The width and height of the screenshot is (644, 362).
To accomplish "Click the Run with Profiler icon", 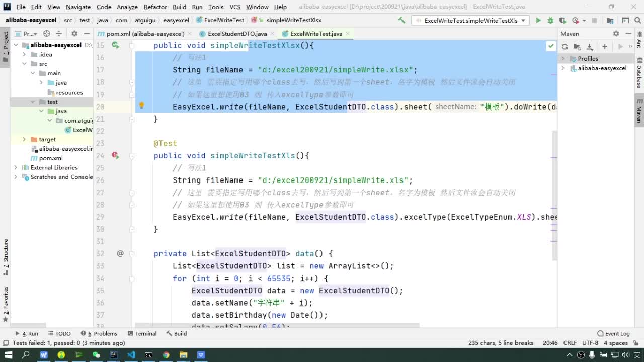I will pyautogui.click(x=576, y=20).
